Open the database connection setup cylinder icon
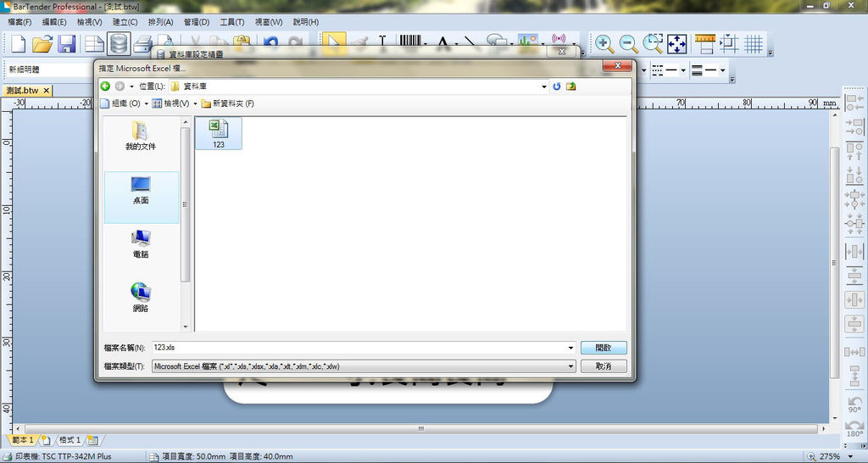868x463 pixels. click(119, 44)
